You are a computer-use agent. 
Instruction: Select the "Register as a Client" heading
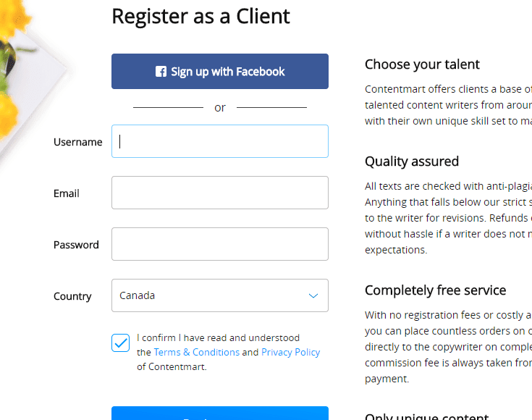[x=200, y=16]
